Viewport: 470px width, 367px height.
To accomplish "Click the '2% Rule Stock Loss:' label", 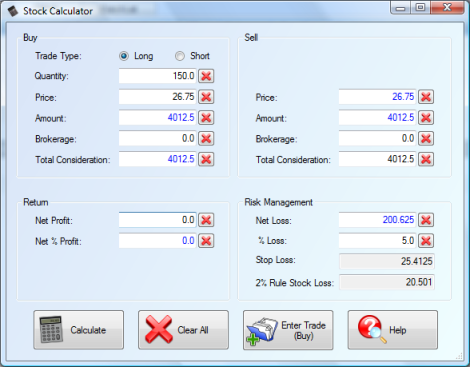I will pos(295,283).
